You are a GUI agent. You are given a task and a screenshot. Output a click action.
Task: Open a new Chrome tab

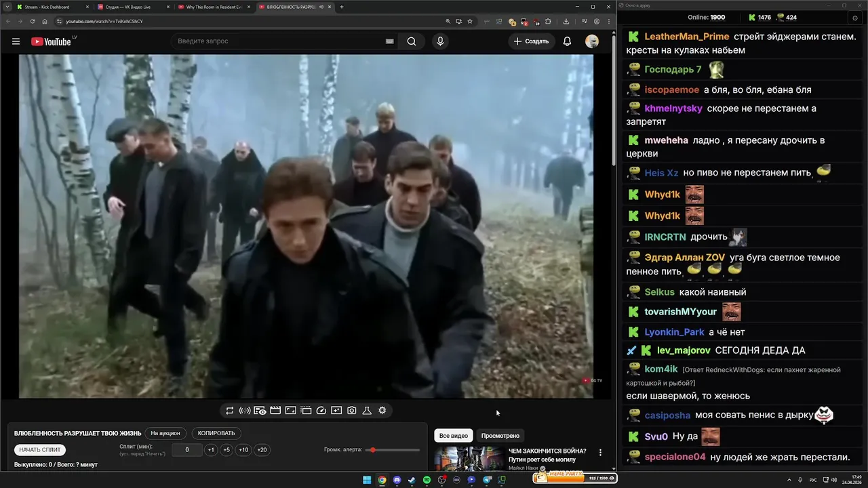click(341, 7)
